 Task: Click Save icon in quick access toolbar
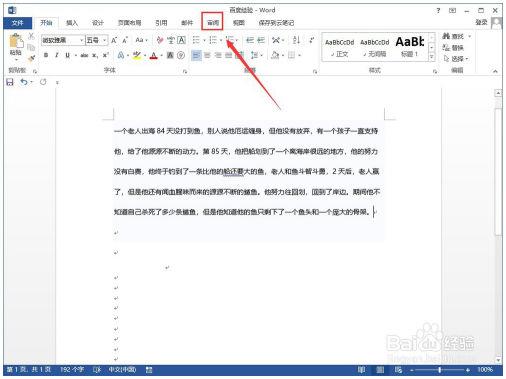coord(10,82)
